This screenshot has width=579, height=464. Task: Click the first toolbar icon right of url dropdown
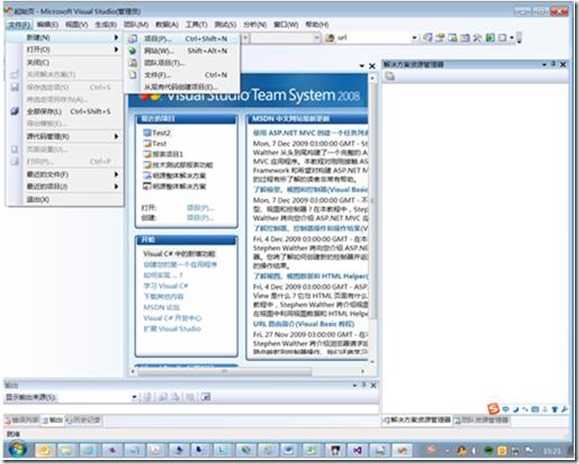click(x=428, y=38)
